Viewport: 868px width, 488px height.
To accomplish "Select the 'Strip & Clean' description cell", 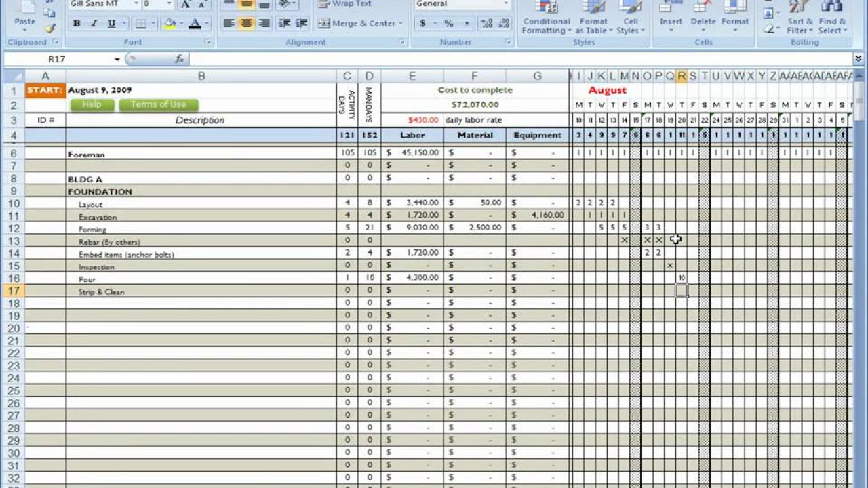I will pyautogui.click(x=201, y=291).
